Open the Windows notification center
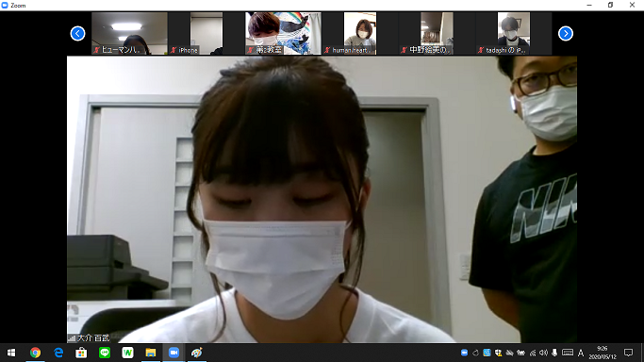 tap(628, 353)
